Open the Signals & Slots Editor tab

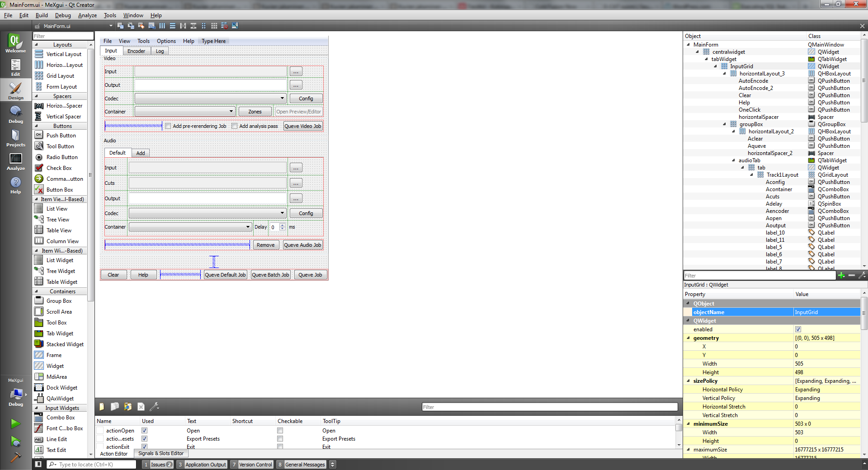(x=161, y=453)
